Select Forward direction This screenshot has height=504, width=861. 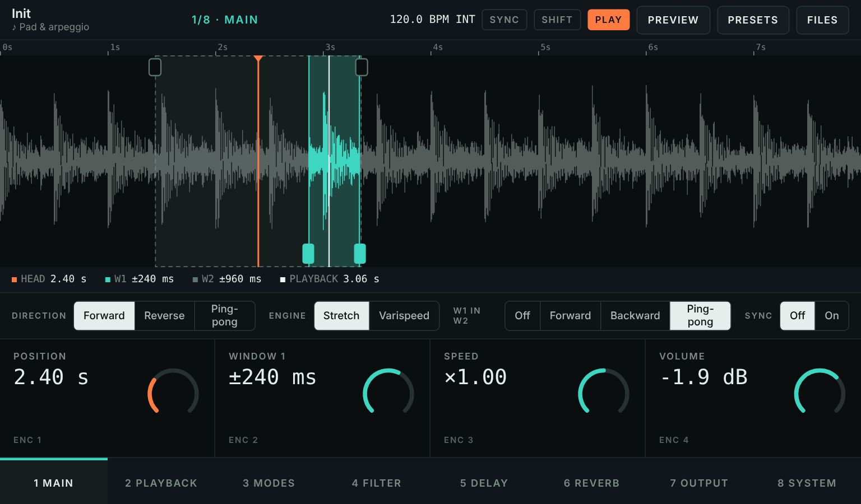click(104, 316)
